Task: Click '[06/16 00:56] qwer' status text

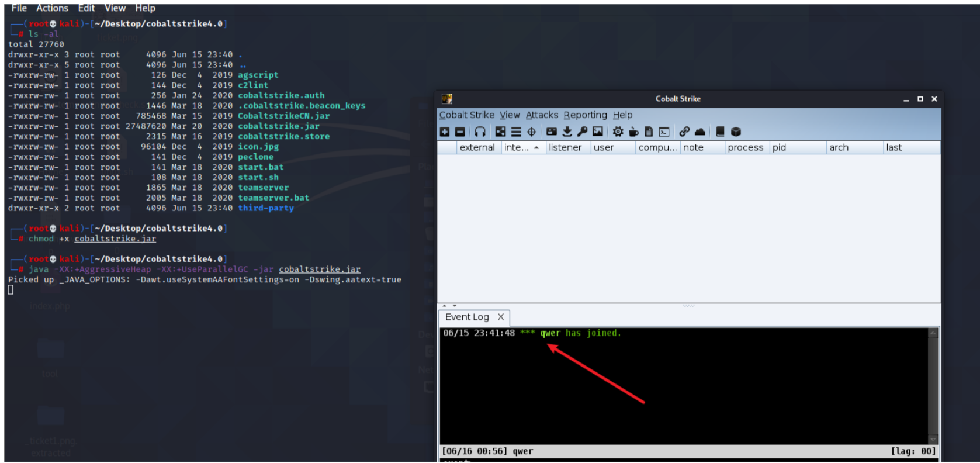Action: (487, 451)
